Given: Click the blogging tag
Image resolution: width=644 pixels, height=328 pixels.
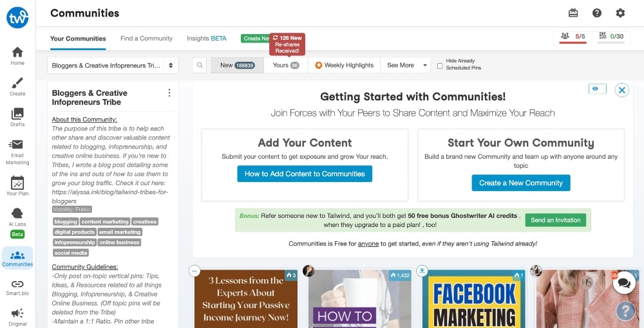Looking at the screenshot, I should (66, 222).
